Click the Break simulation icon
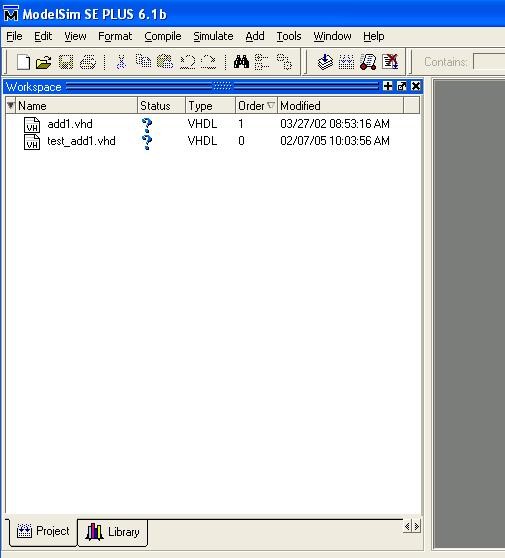This screenshot has height=558, width=505. [x=390, y=62]
